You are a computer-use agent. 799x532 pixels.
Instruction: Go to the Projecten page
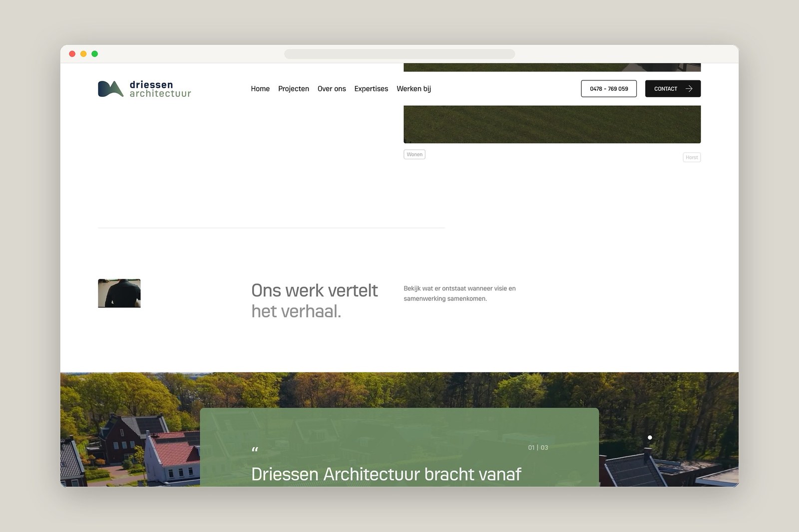click(294, 89)
